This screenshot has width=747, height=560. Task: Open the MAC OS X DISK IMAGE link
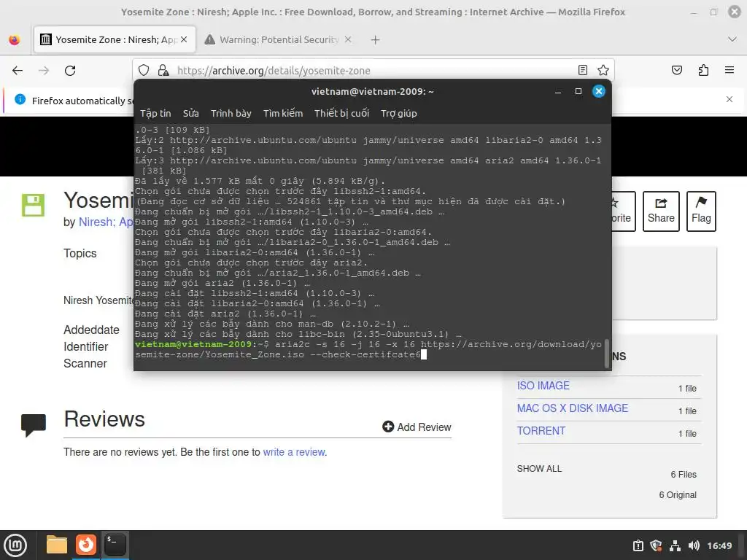573,408
